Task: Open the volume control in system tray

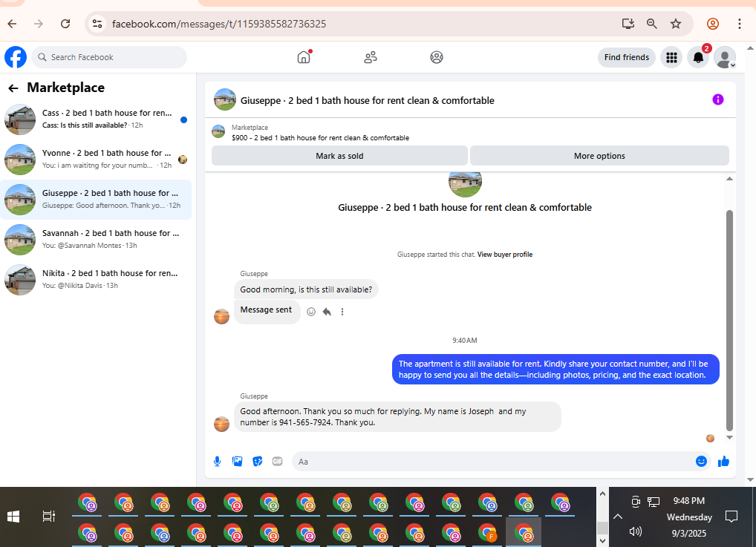Action: click(x=635, y=531)
